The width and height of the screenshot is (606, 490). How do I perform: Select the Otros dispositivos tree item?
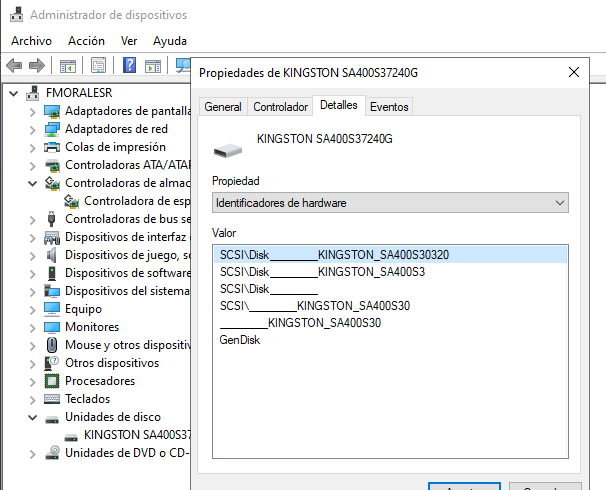pyautogui.click(x=112, y=363)
